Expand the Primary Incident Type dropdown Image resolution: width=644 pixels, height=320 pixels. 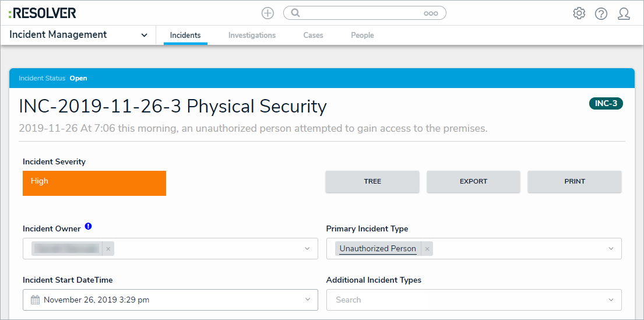611,249
